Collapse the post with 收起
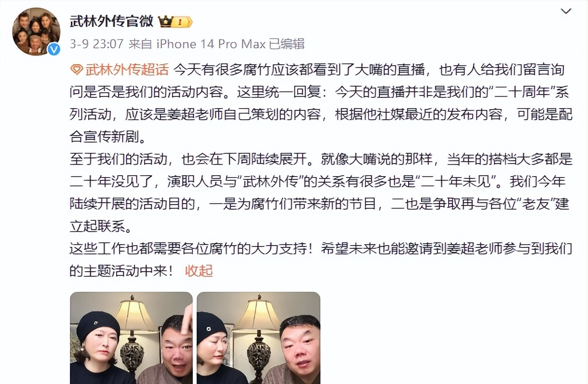The height and width of the screenshot is (384, 588). [199, 270]
